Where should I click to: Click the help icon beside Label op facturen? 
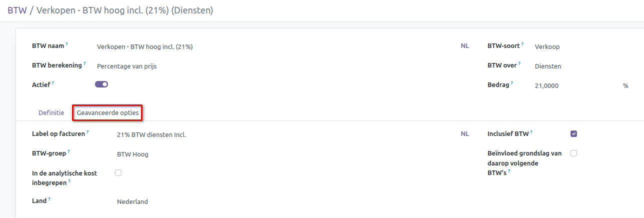point(87,132)
